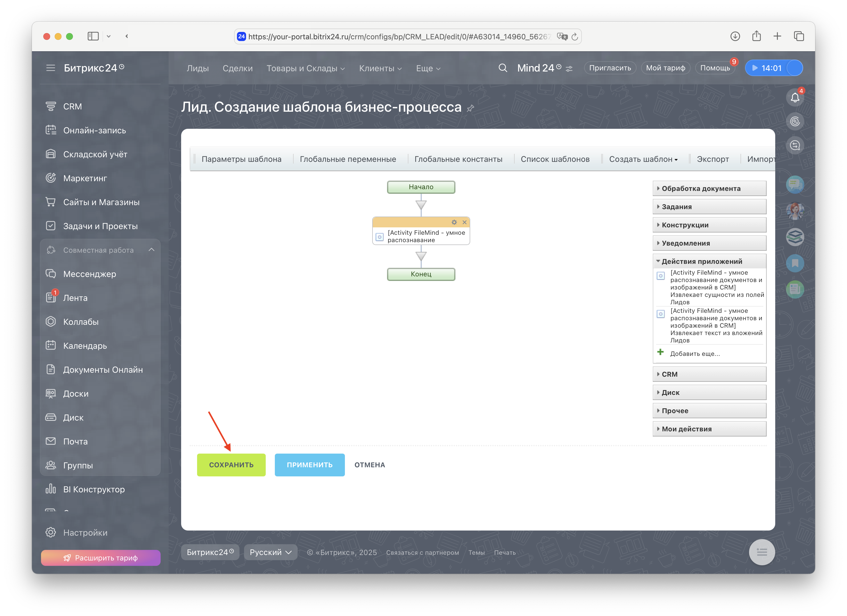Open the notifications bell
847x616 pixels.
pyautogui.click(x=795, y=98)
